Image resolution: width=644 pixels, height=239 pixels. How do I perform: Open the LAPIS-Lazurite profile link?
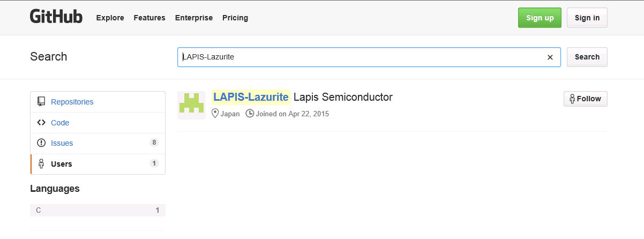(251, 97)
